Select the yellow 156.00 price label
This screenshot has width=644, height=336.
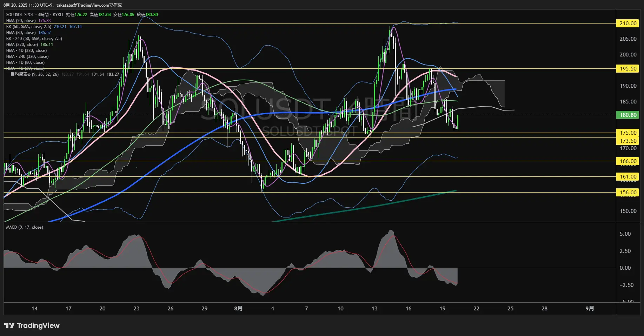[628, 193]
